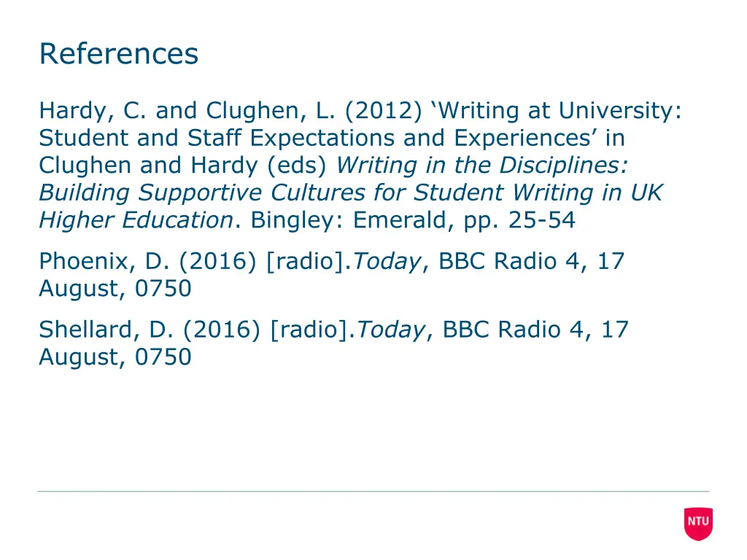
Task: Click '[radio]' in the Phoenix reference
Action: point(306,262)
